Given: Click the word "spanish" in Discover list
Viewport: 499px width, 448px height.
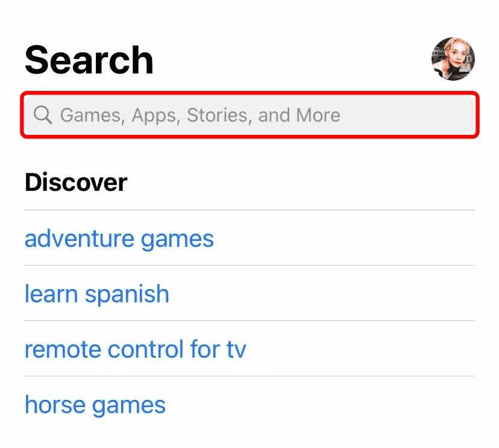Looking at the screenshot, I should coord(127,294).
